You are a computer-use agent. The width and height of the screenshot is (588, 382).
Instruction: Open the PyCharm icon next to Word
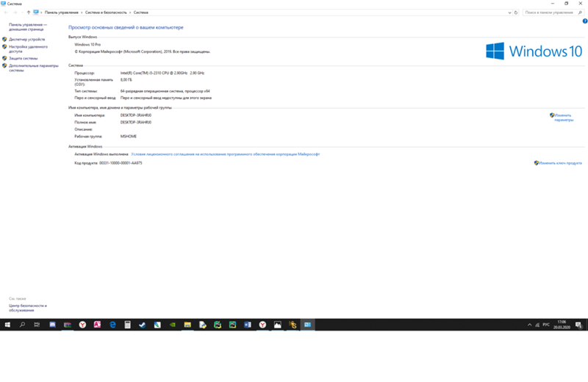(232, 325)
